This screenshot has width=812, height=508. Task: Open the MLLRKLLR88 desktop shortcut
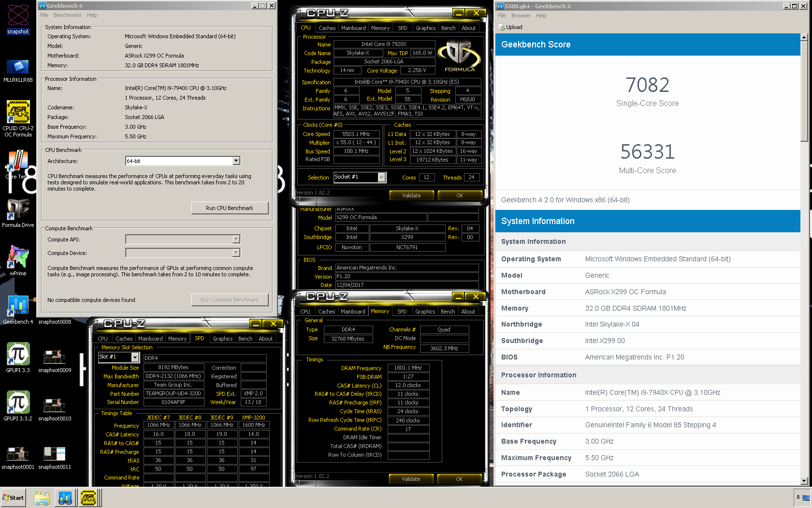coord(18,70)
